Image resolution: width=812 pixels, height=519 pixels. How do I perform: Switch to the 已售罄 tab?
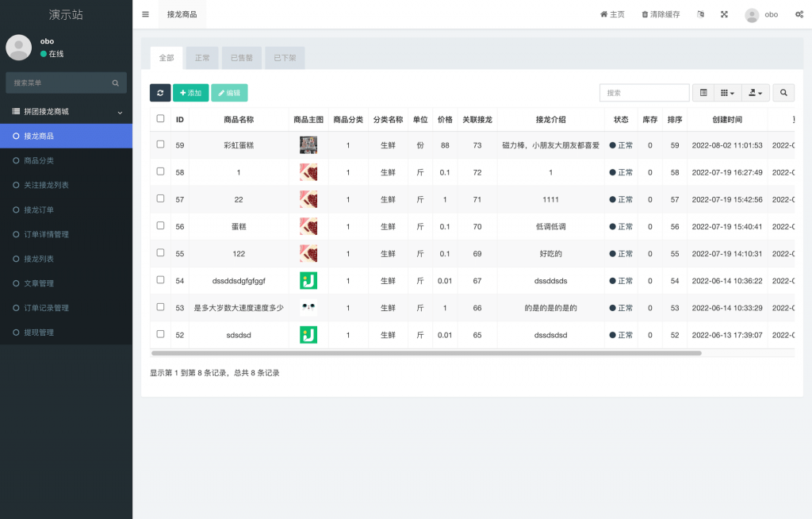241,57
